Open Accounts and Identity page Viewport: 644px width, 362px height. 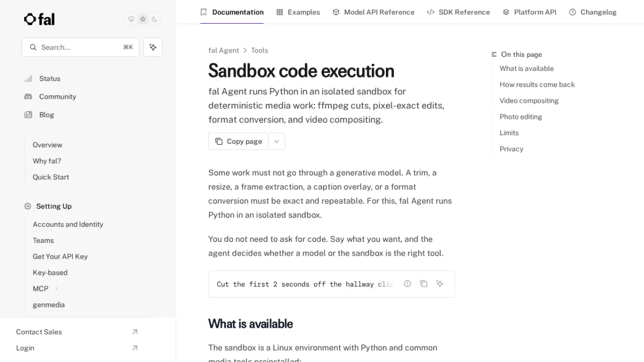(x=68, y=224)
